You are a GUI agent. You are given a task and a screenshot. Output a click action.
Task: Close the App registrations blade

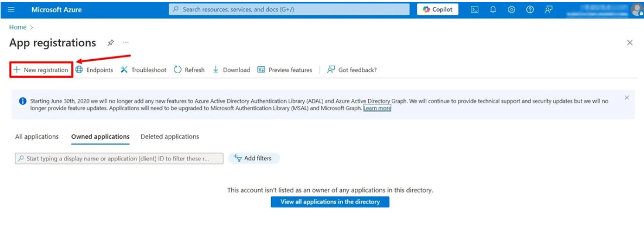tap(629, 43)
